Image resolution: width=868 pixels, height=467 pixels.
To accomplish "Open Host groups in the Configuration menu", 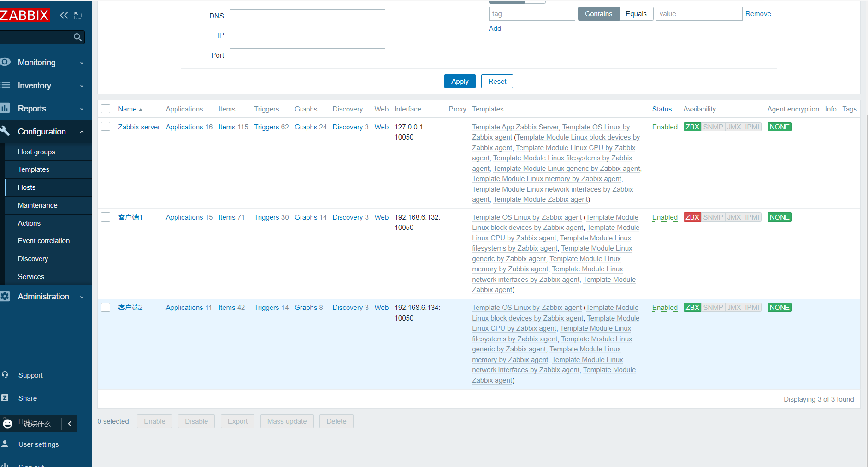I will [36, 152].
